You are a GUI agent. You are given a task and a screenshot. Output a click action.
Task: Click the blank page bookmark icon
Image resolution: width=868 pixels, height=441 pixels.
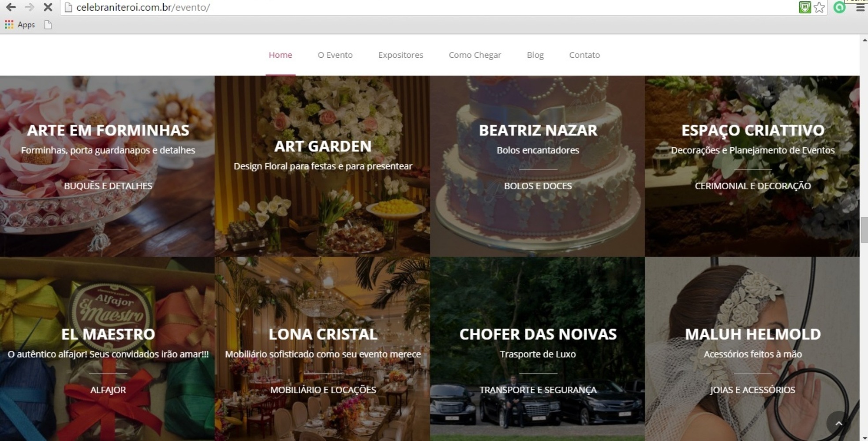(x=48, y=25)
